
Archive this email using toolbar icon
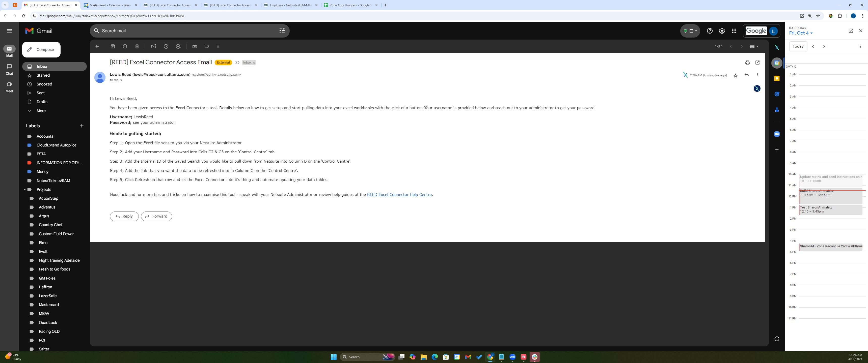(113, 46)
